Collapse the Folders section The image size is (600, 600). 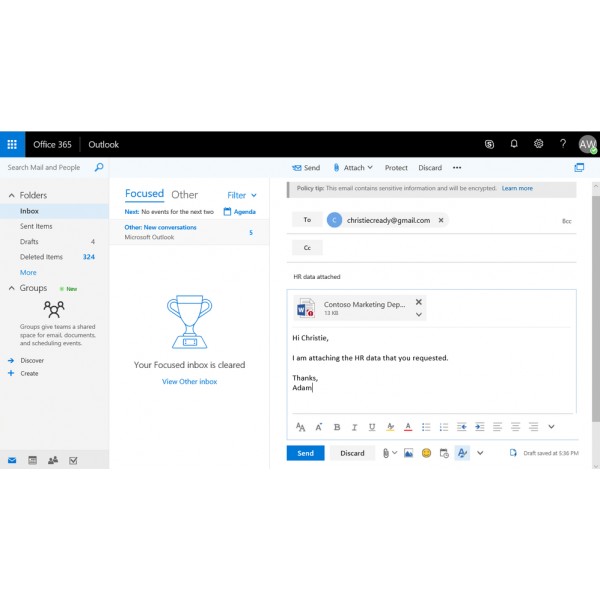(12, 195)
